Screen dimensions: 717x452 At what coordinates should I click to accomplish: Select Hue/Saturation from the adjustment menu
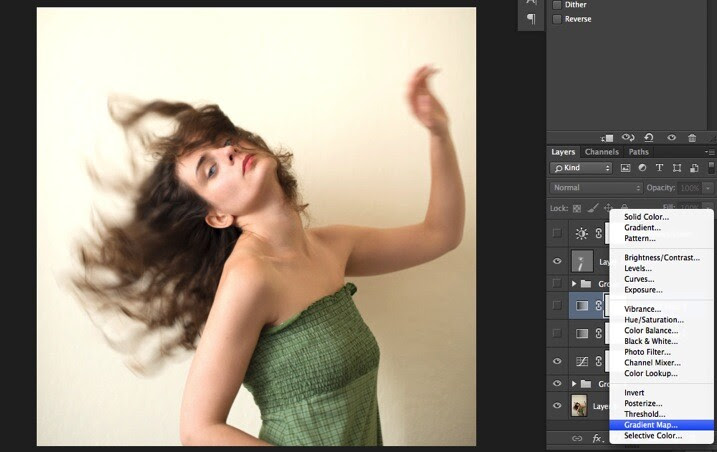(x=654, y=320)
